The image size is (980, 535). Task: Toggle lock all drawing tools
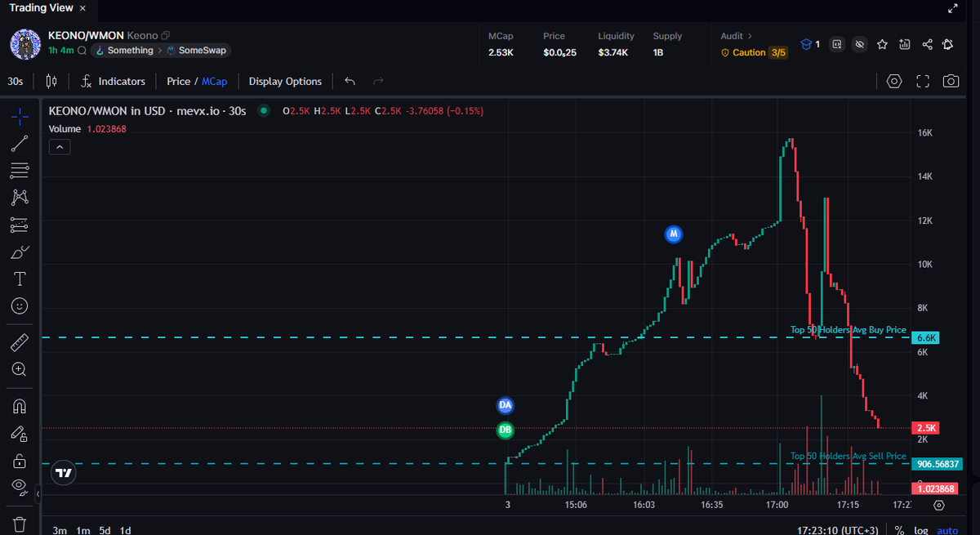point(20,460)
